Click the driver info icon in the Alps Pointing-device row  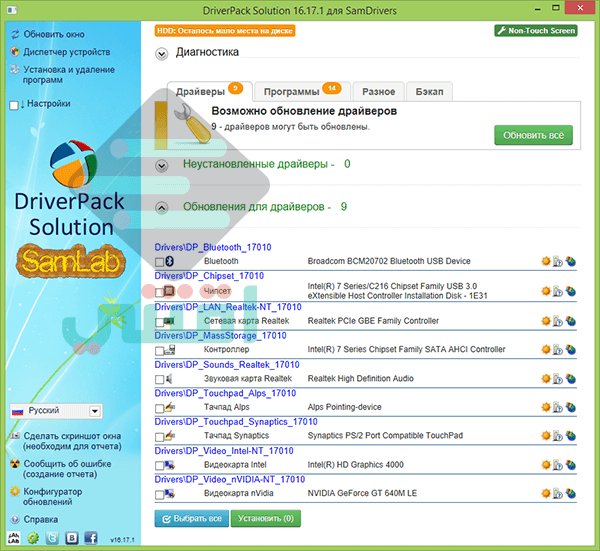point(558,408)
